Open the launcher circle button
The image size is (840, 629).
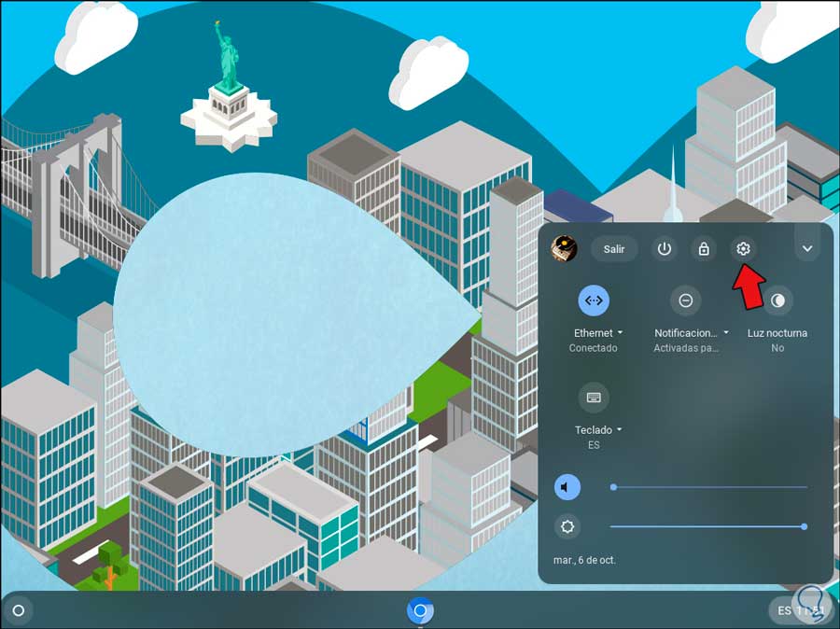pyautogui.click(x=19, y=610)
